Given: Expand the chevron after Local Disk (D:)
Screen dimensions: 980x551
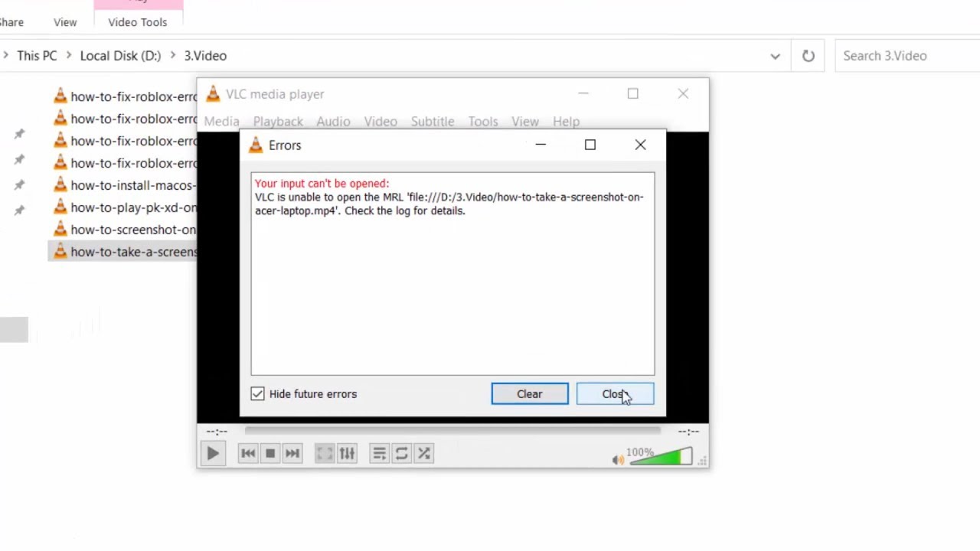Looking at the screenshot, I should pos(172,56).
